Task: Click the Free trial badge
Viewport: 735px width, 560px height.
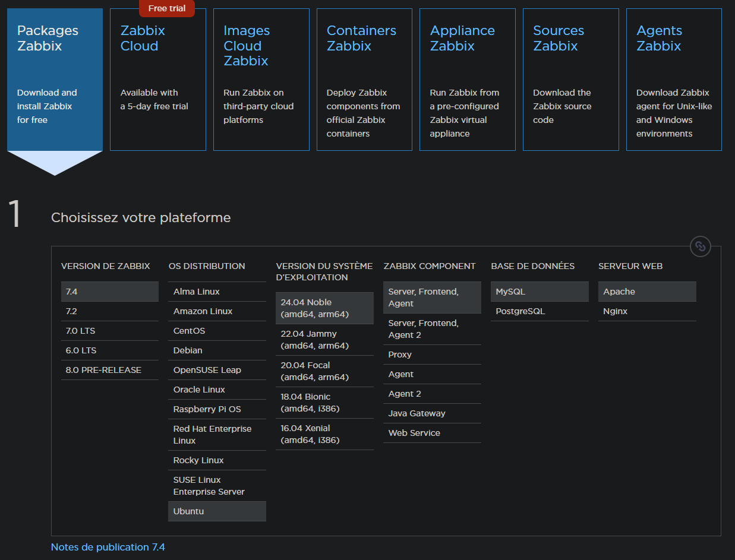Action: [x=166, y=8]
